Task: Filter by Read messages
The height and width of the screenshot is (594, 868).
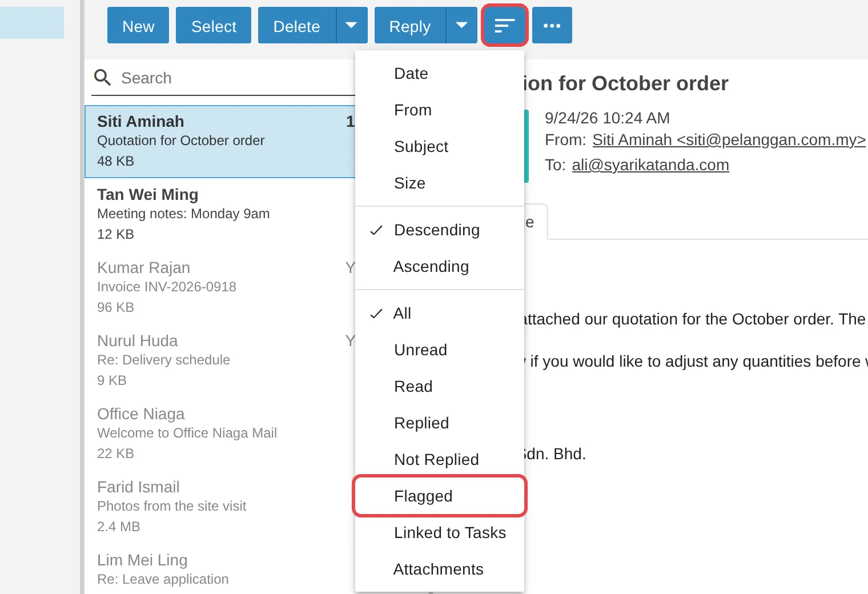Action: 440,386
